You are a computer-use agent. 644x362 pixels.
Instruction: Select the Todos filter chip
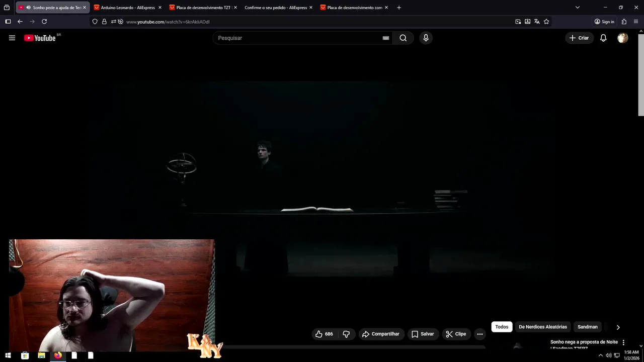502,327
